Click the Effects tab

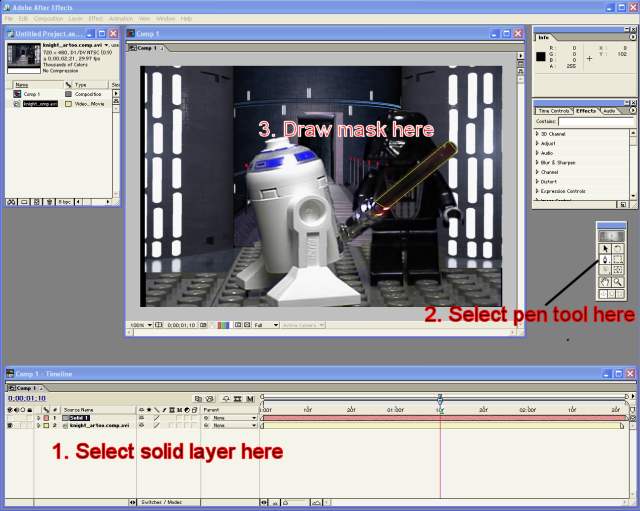click(586, 111)
